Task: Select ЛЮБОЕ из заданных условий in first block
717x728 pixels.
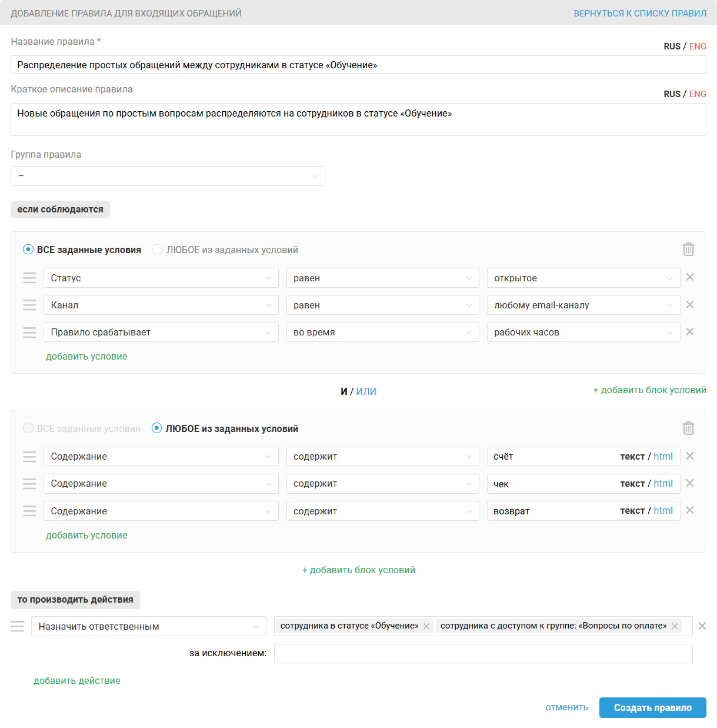Action: coord(158,250)
